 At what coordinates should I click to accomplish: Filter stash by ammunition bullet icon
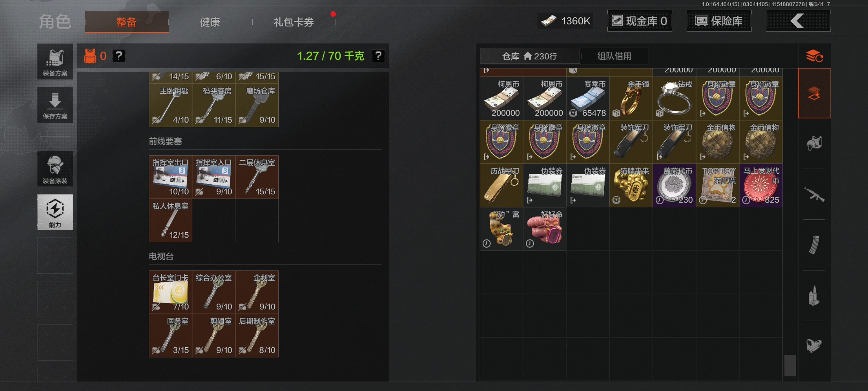pyautogui.click(x=814, y=295)
